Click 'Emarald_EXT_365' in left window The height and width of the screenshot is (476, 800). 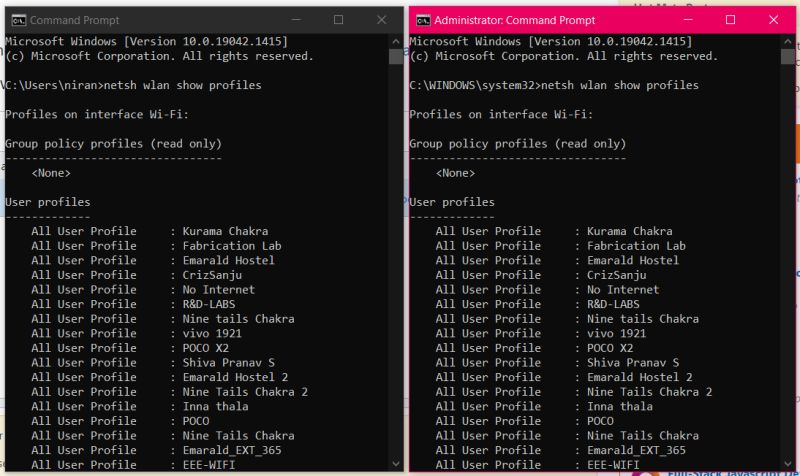(x=232, y=450)
